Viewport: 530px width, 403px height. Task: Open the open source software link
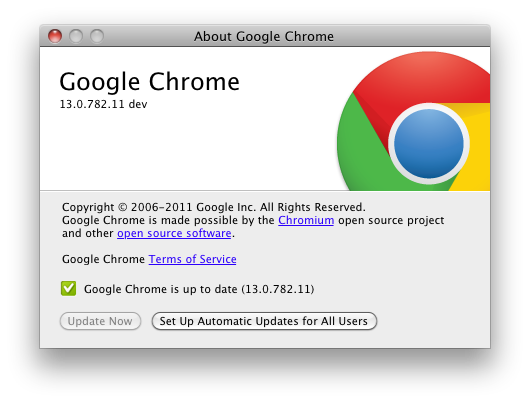[174, 233]
